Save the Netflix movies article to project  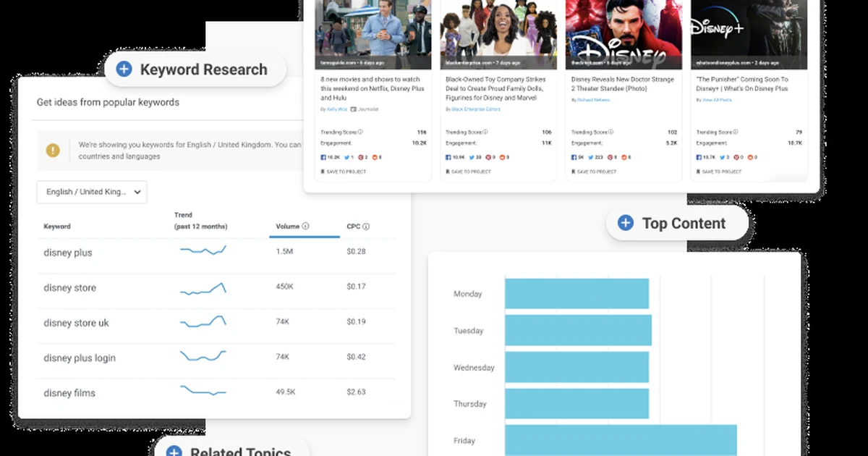[344, 172]
